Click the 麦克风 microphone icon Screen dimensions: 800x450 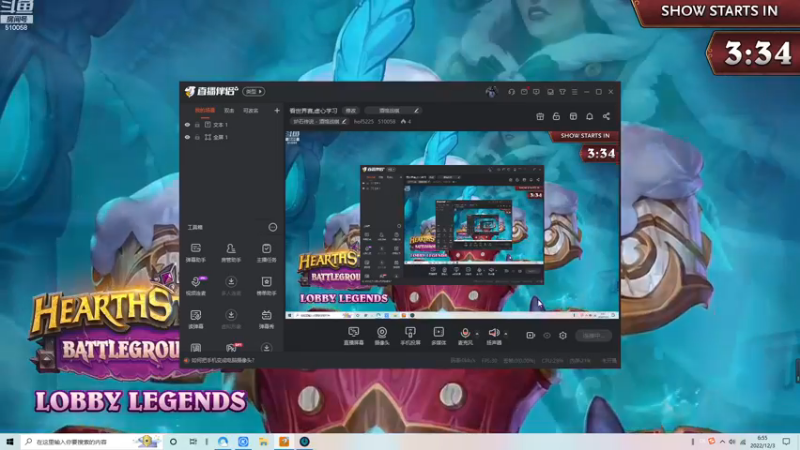click(x=465, y=333)
